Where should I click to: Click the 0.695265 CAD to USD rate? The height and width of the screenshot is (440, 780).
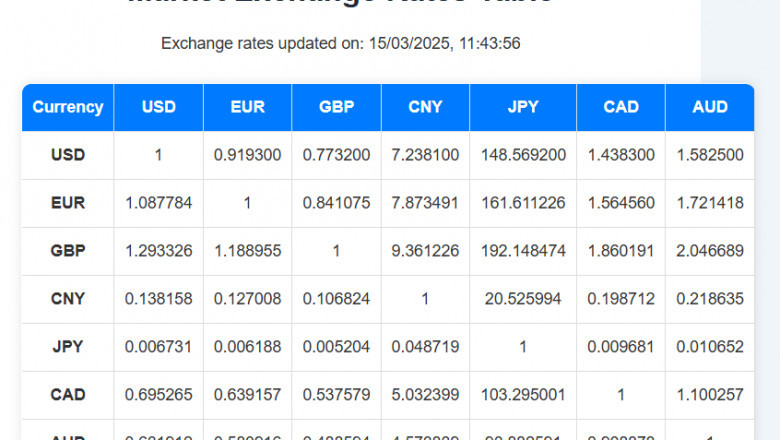[x=159, y=395]
